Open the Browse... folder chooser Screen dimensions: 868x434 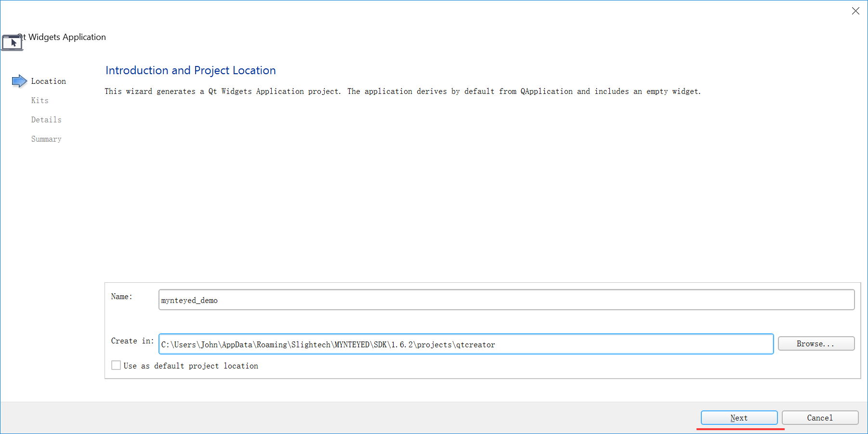click(x=816, y=343)
